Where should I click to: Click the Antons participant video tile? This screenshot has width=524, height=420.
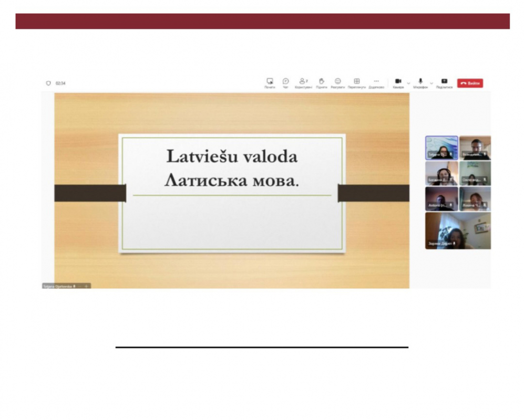pos(441,198)
